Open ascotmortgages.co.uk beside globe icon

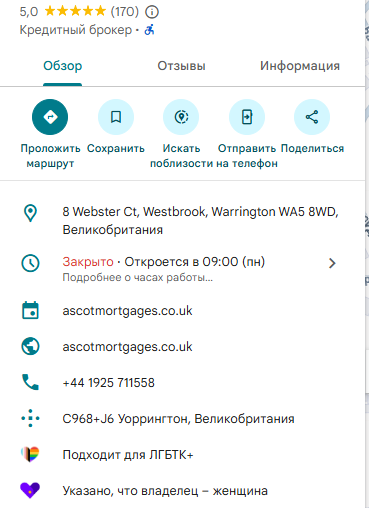click(x=127, y=347)
